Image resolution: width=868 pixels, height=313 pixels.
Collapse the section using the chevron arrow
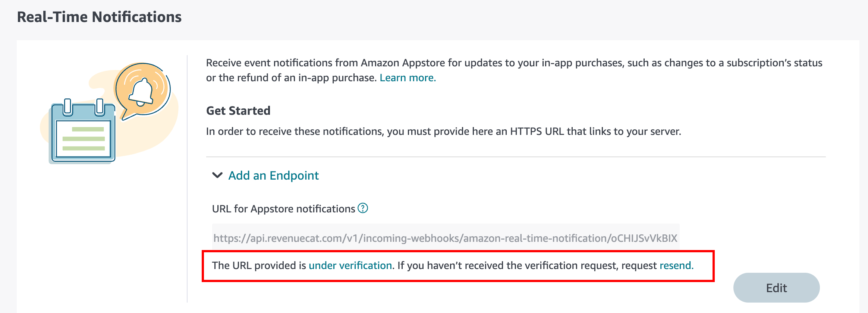pyautogui.click(x=217, y=175)
